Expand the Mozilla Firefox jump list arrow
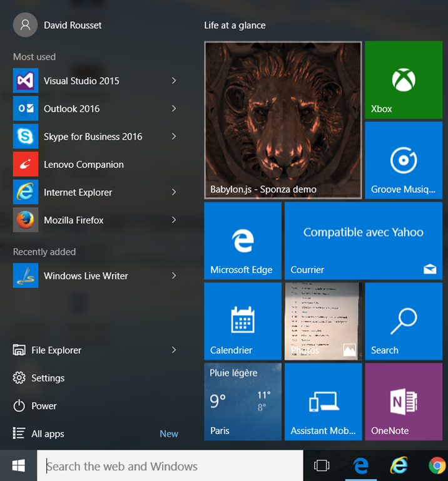Screen dimensions: 448x481 pos(174,220)
